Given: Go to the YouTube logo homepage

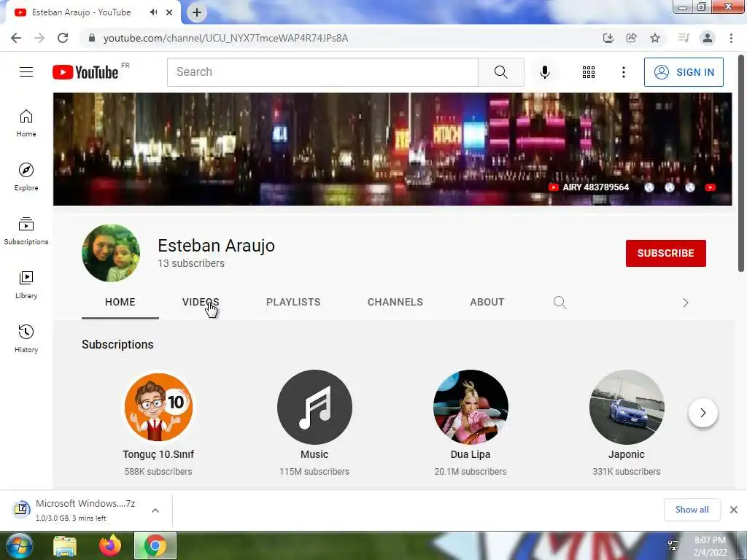Looking at the screenshot, I should coord(85,72).
